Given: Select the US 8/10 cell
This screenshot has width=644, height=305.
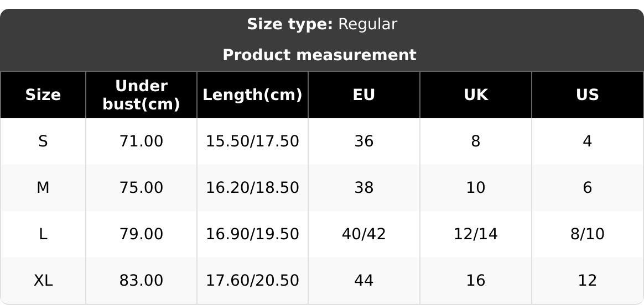Looking at the screenshot, I should pyautogui.click(x=587, y=234).
